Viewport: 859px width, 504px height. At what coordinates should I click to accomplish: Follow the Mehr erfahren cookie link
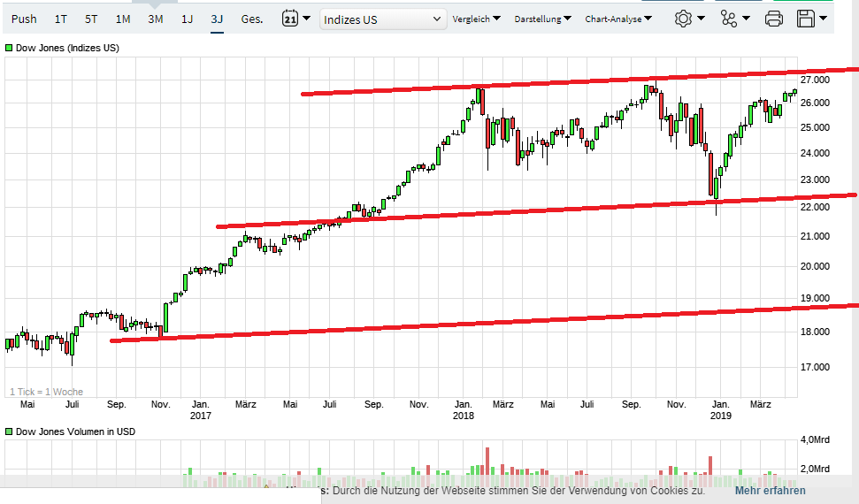click(x=771, y=491)
